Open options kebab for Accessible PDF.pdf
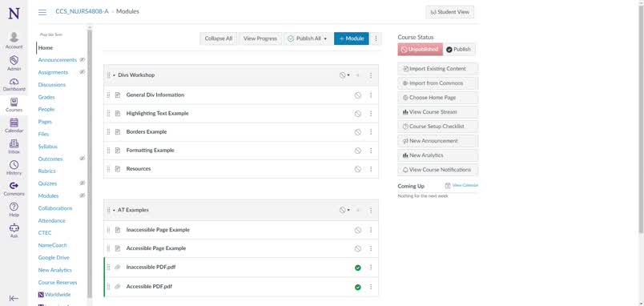644x306 pixels. (x=371, y=287)
